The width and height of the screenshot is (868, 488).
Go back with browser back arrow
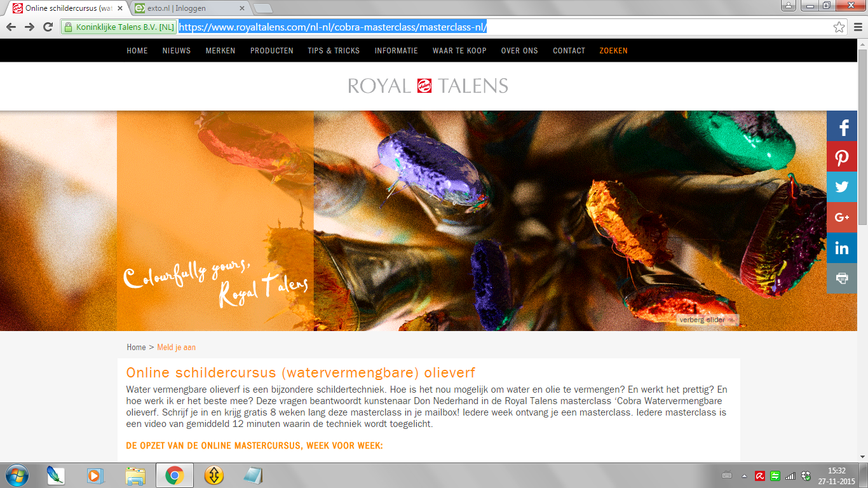[x=11, y=27]
